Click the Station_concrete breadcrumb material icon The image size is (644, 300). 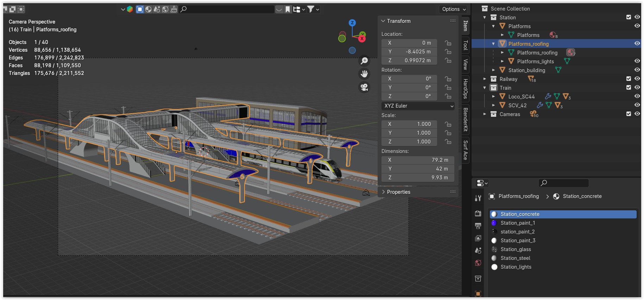click(x=556, y=196)
